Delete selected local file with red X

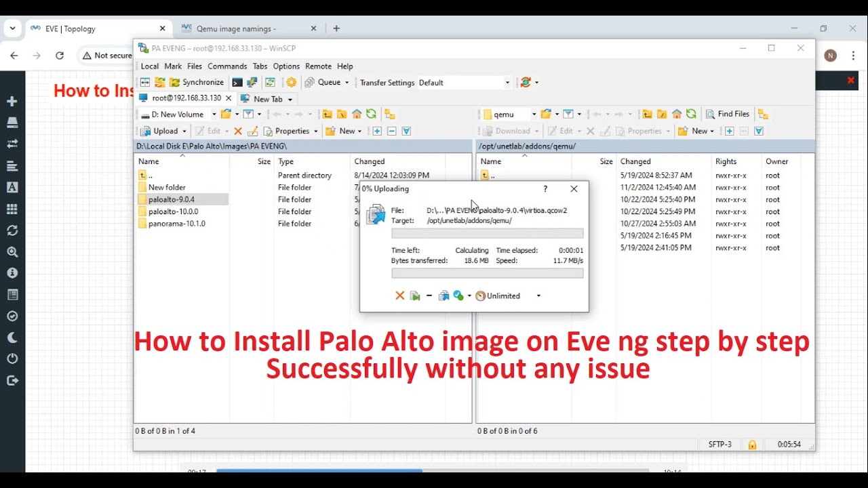[238, 131]
